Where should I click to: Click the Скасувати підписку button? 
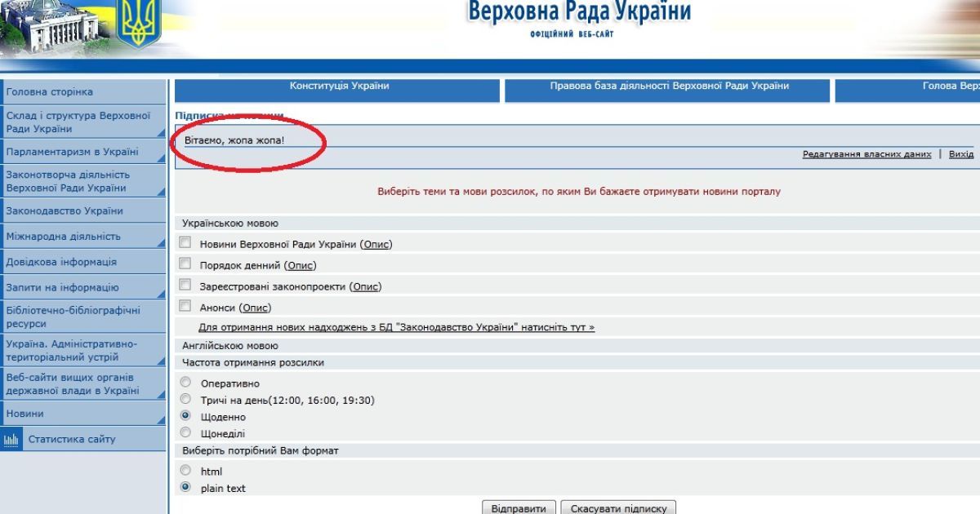click(618, 508)
